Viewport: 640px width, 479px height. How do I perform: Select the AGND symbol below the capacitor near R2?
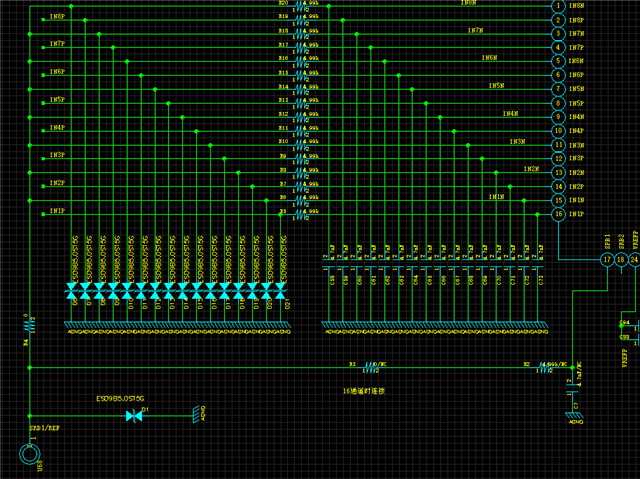pyautogui.click(x=574, y=418)
